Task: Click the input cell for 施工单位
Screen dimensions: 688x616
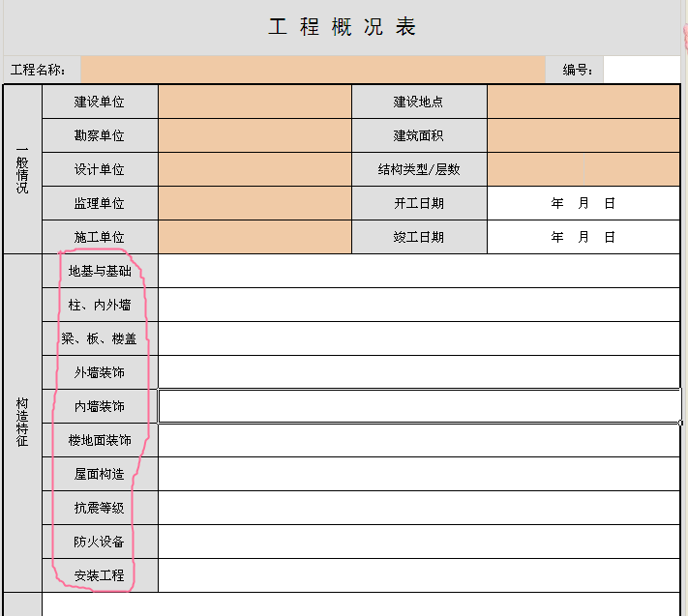Action: [x=254, y=237]
